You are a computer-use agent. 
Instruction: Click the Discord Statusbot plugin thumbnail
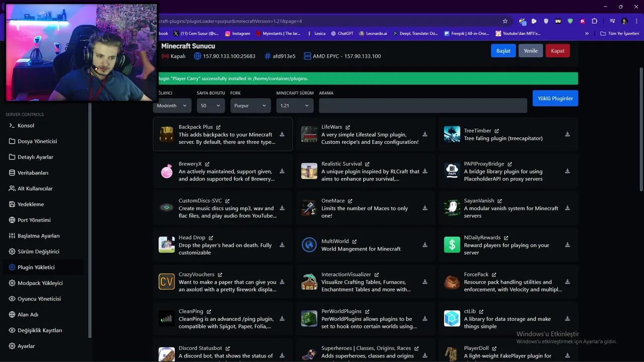tap(167, 354)
